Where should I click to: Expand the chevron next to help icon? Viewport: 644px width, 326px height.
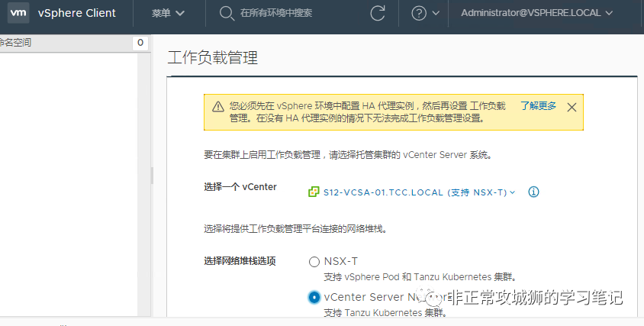[x=436, y=13]
